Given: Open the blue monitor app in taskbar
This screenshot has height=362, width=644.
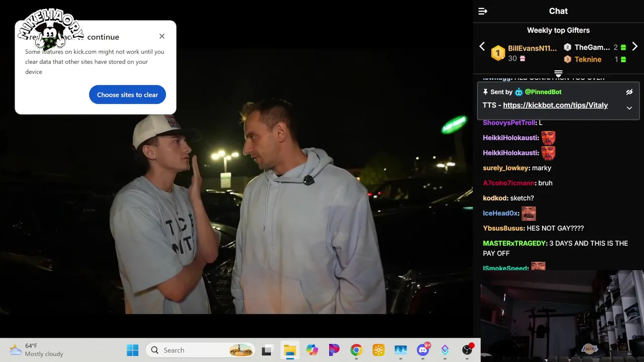Looking at the screenshot, I should coord(400,350).
